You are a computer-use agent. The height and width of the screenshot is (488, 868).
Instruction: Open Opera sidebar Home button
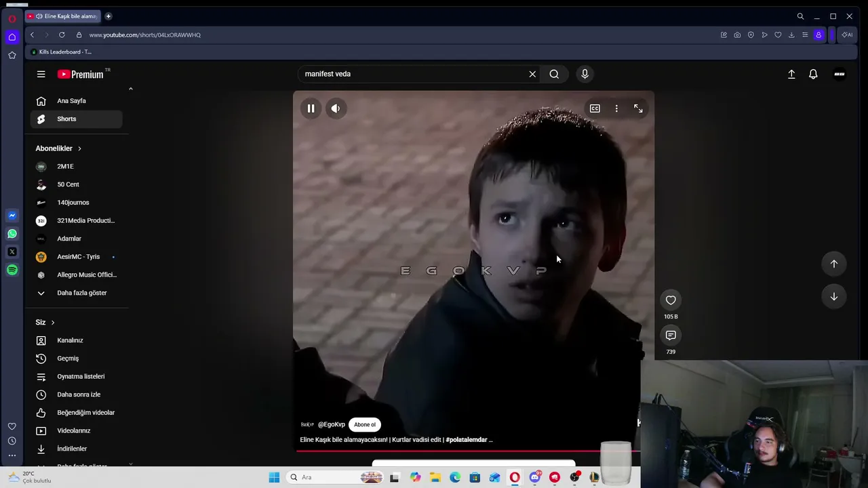12,37
